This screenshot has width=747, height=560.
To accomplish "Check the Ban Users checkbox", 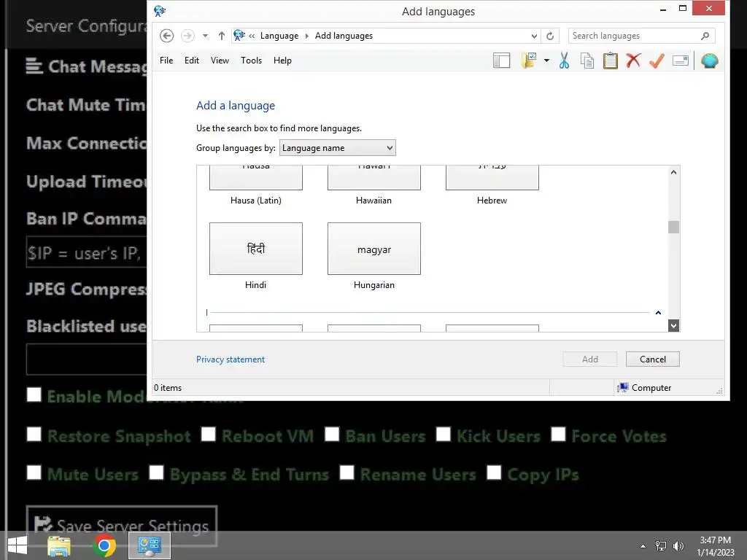I will tap(332, 435).
